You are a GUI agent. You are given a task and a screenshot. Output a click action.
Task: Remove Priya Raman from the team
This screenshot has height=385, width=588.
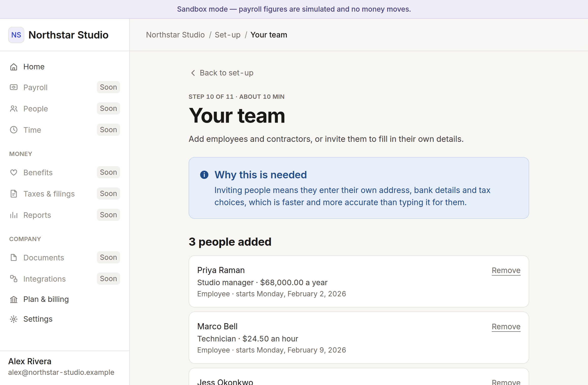pyautogui.click(x=506, y=271)
